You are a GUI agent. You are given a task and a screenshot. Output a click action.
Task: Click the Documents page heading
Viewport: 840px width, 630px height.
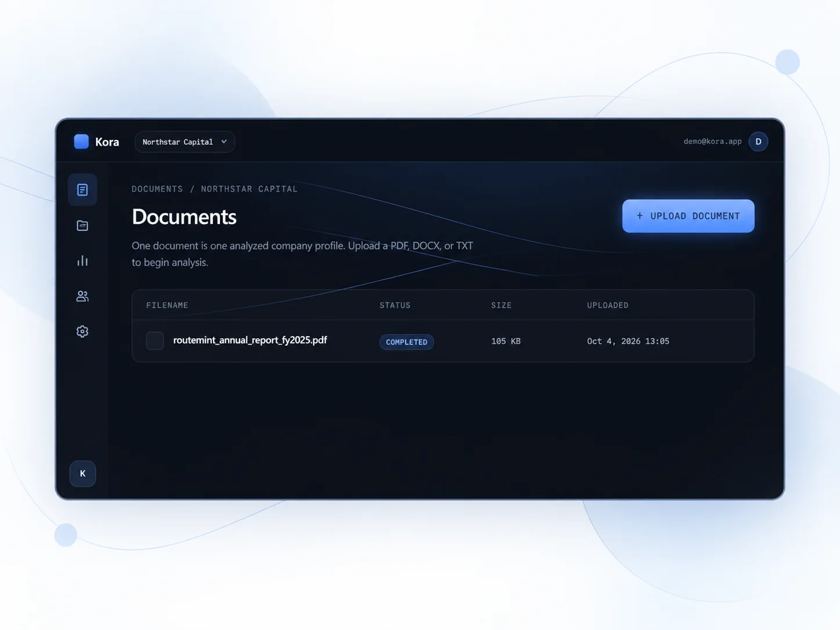pos(184,217)
